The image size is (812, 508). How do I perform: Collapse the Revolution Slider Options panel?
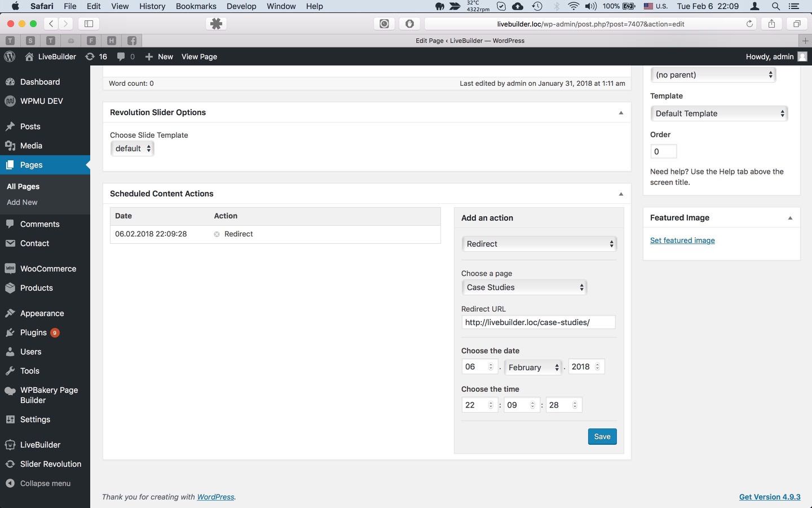point(621,112)
